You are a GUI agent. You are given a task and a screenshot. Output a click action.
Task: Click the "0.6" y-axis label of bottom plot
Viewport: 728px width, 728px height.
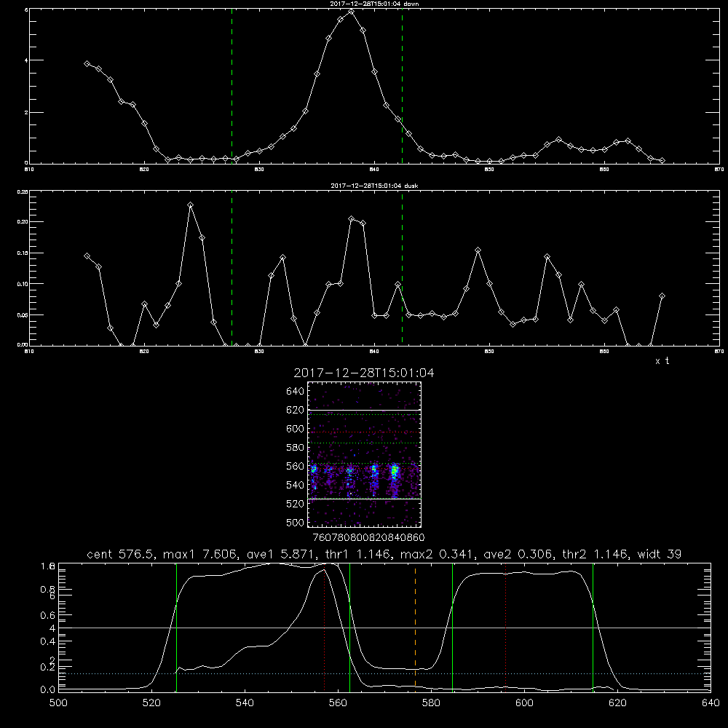click(x=48, y=615)
